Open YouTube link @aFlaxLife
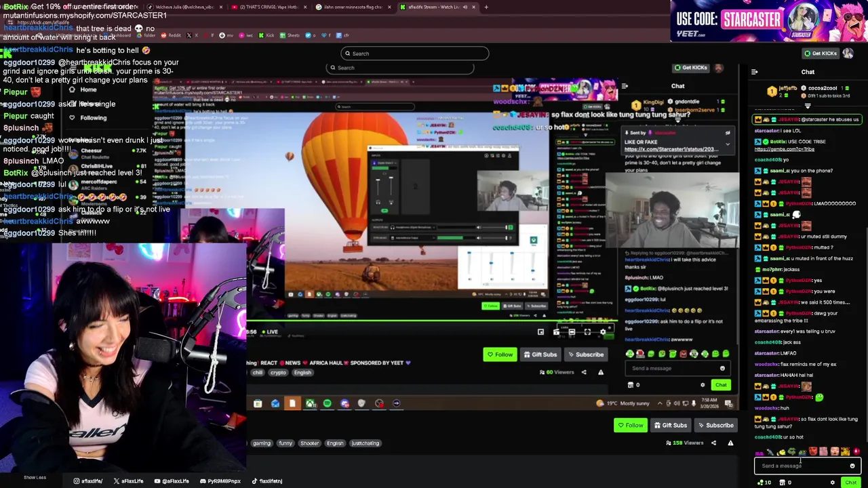Image resolution: width=868 pixels, height=488 pixels. [x=171, y=481]
